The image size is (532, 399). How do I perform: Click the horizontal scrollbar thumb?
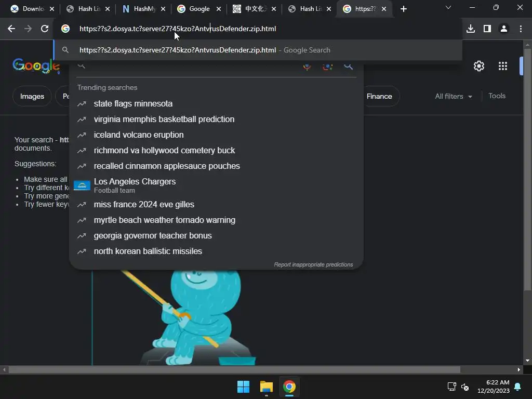(234, 369)
